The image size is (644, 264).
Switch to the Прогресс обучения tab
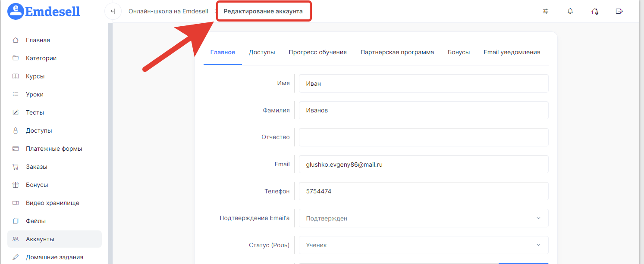pyautogui.click(x=317, y=52)
